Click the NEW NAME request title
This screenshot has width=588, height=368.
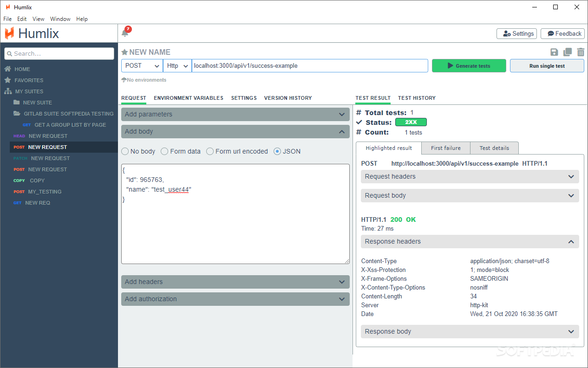click(x=150, y=52)
